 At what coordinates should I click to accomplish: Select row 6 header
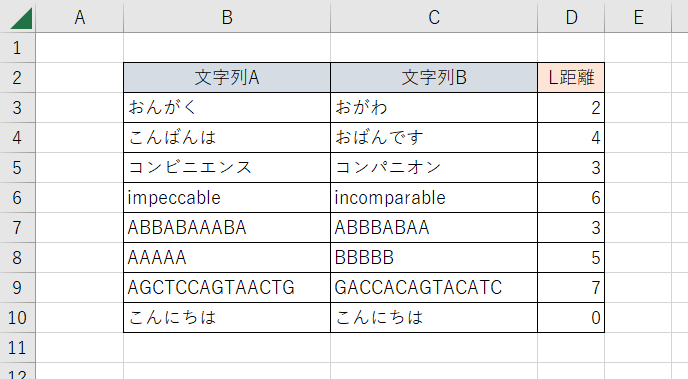(x=17, y=198)
